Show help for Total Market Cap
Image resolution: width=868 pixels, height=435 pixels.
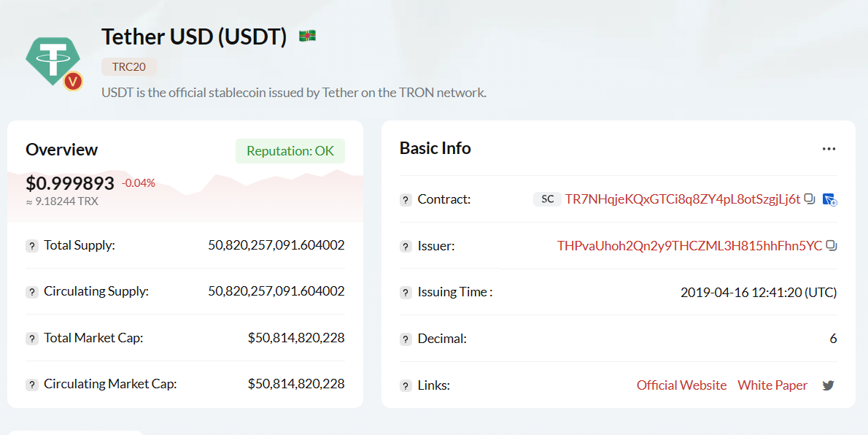pyautogui.click(x=32, y=339)
